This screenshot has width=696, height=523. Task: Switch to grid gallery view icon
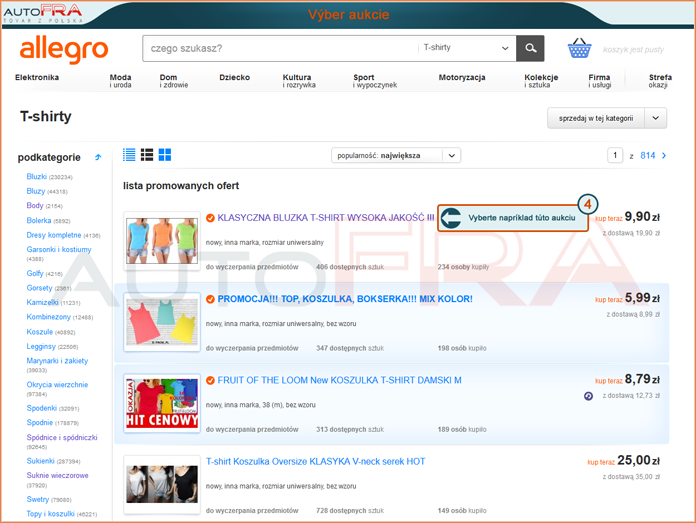click(165, 155)
